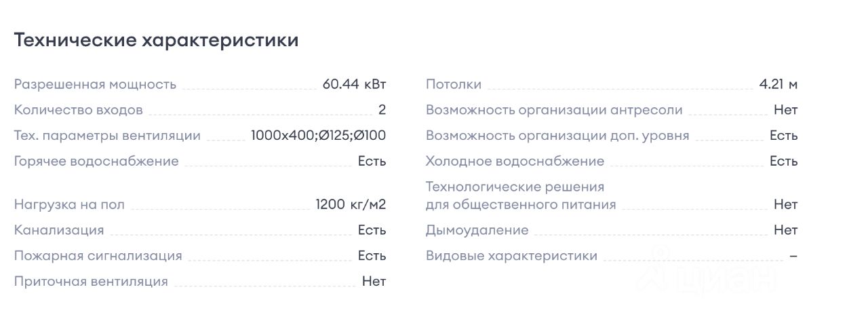Select the "Возможность организации антресоли" label

(554, 110)
